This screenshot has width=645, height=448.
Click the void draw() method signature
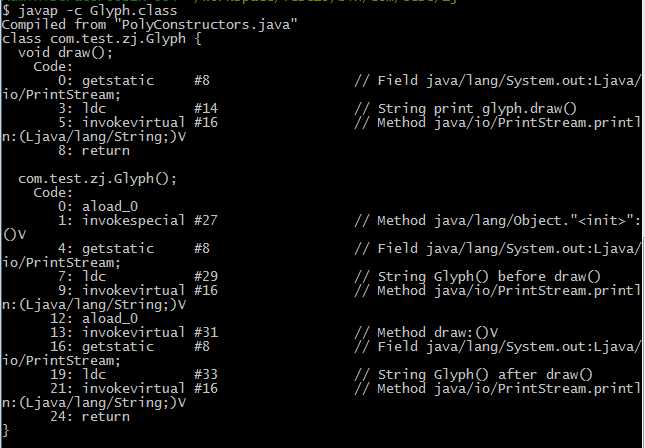click(65, 53)
